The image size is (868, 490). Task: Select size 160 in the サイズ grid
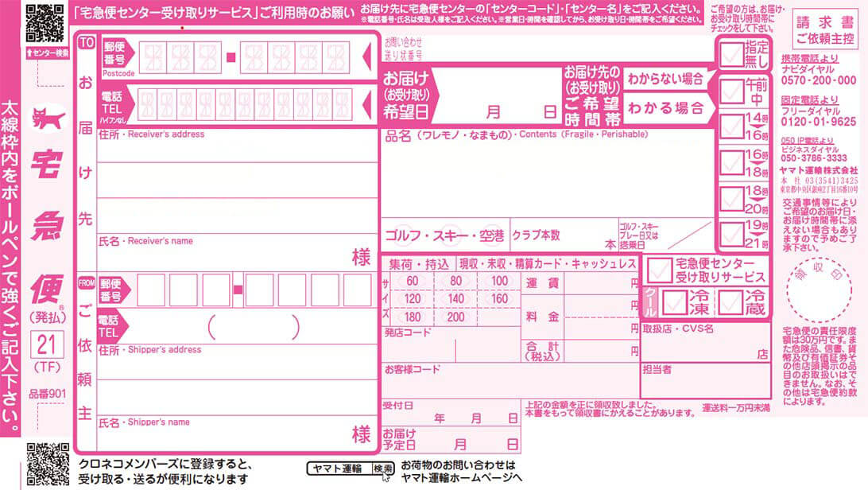click(499, 299)
